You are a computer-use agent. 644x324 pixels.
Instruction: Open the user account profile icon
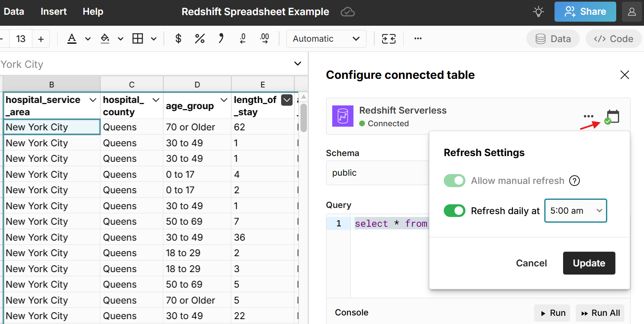[632, 11]
